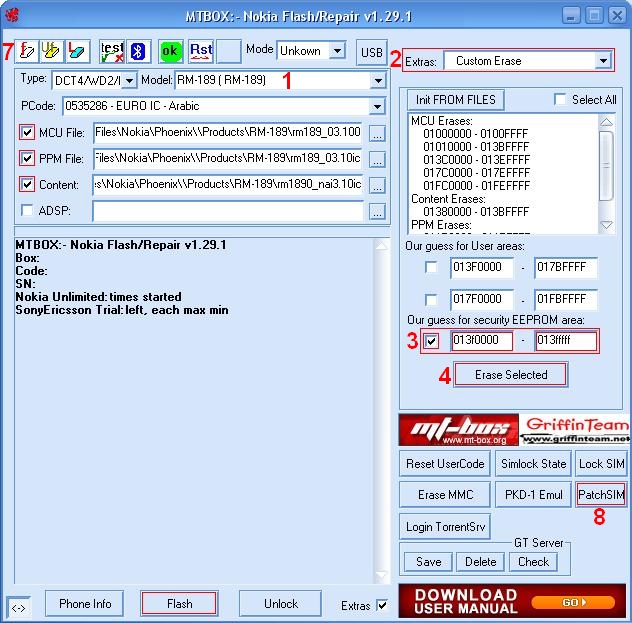
Task: Open the Extras dropdown showing Custom Erase
Action: 603,61
